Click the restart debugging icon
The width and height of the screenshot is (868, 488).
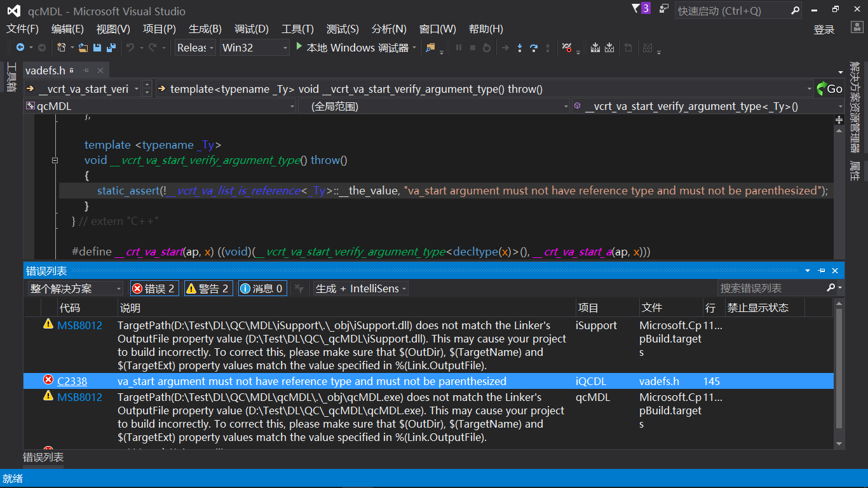click(487, 48)
